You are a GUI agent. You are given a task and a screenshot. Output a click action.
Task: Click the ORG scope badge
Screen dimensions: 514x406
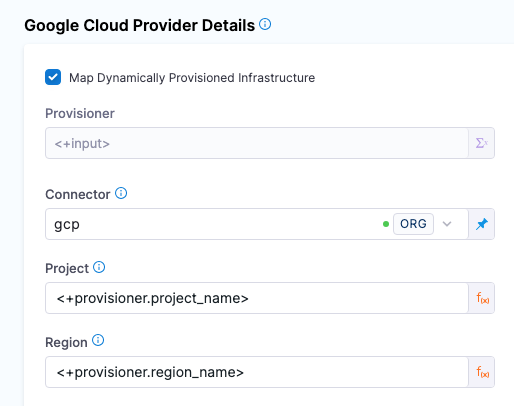click(413, 224)
